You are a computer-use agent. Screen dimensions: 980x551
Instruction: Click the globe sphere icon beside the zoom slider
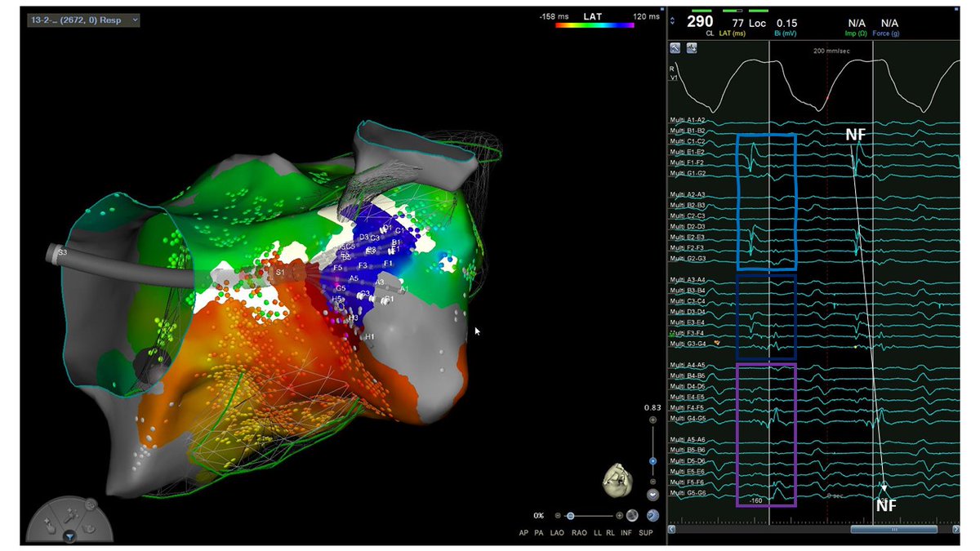[x=632, y=516]
